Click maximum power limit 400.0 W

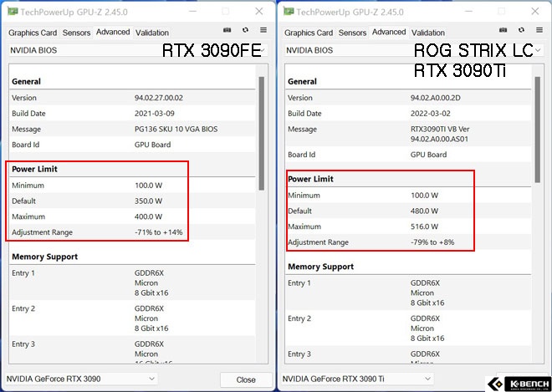point(148,216)
